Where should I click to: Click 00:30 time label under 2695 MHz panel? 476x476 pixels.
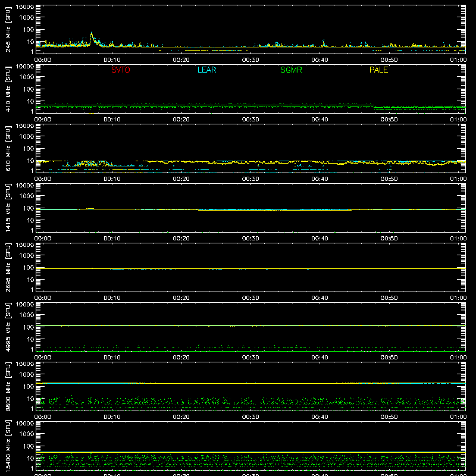pyautogui.click(x=250, y=298)
